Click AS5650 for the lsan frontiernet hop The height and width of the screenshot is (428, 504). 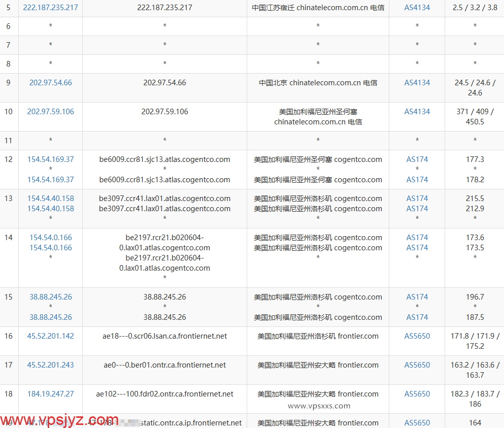[417, 336]
